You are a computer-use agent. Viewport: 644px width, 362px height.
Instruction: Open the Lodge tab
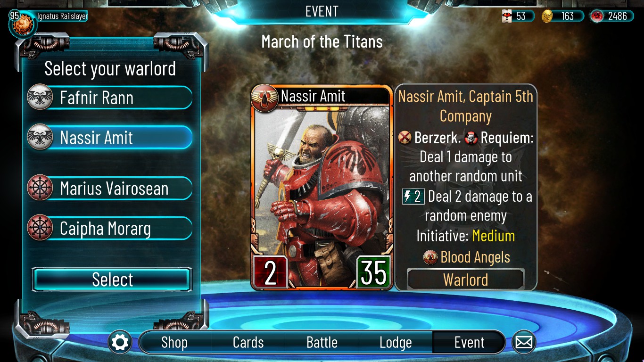click(x=396, y=342)
